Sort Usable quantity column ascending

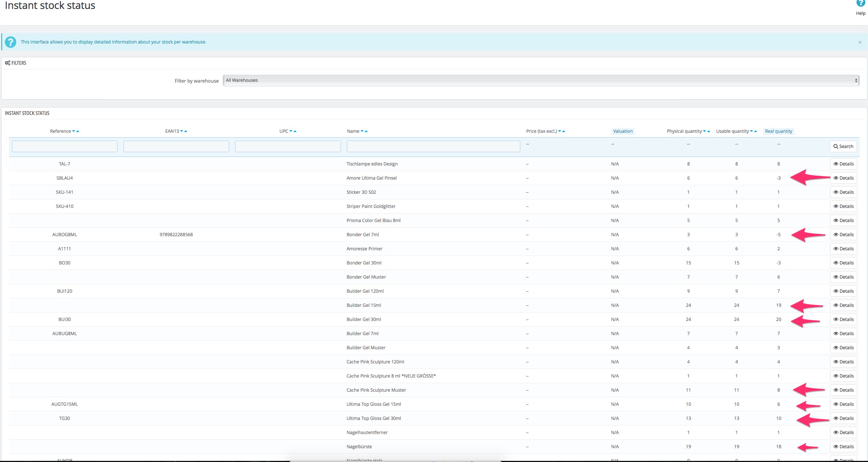tap(756, 131)
